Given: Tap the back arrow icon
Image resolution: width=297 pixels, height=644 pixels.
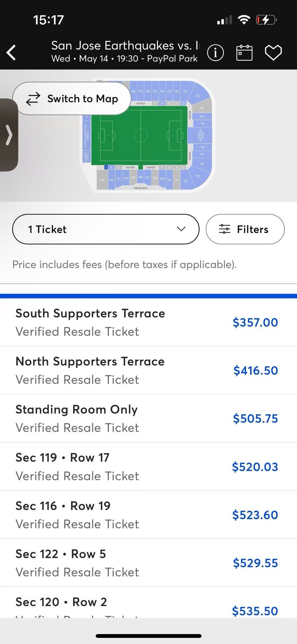Looking at the screenshot, I should (11, 52).
